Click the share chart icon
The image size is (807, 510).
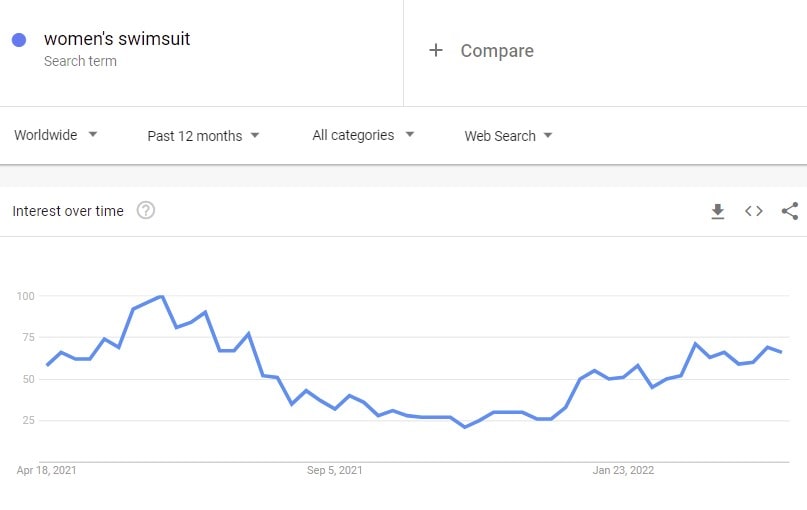click(x=789, y=211)
